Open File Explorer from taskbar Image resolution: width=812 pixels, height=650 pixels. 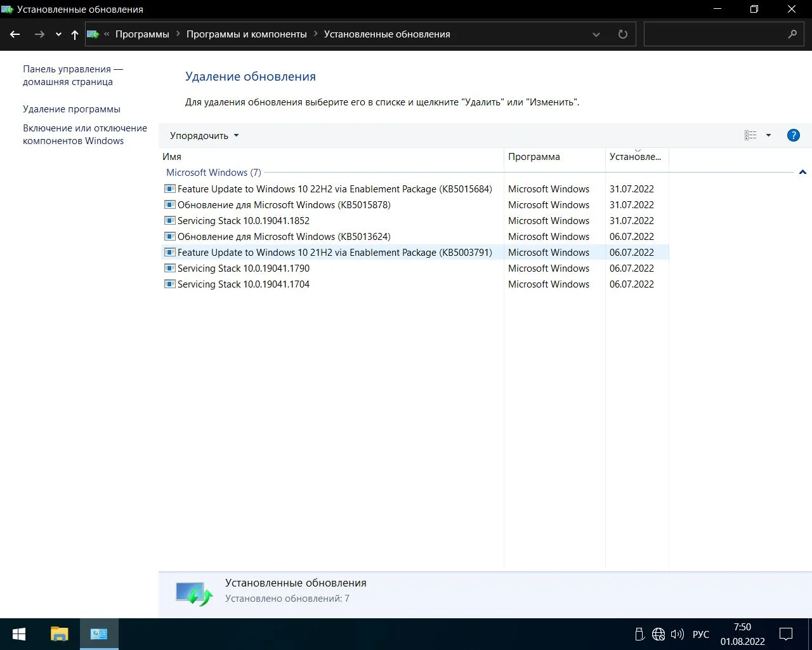pyautogui.click(x=59, y=634)
